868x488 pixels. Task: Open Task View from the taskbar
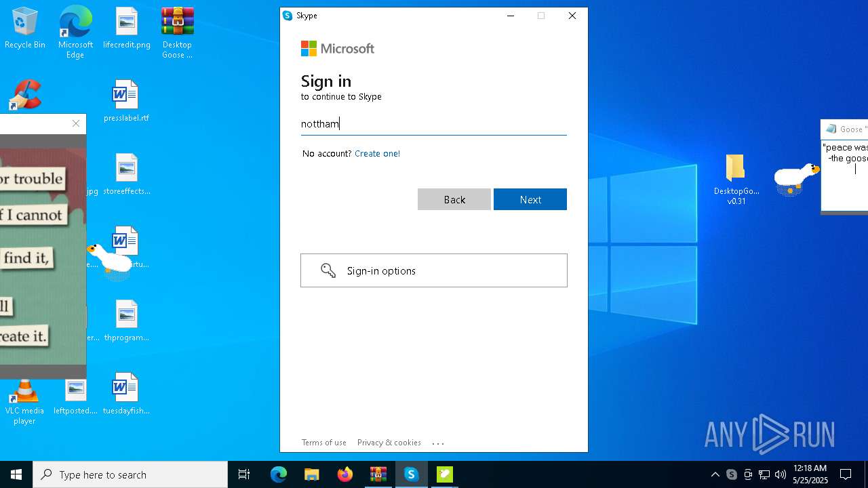tap(244, 474)
